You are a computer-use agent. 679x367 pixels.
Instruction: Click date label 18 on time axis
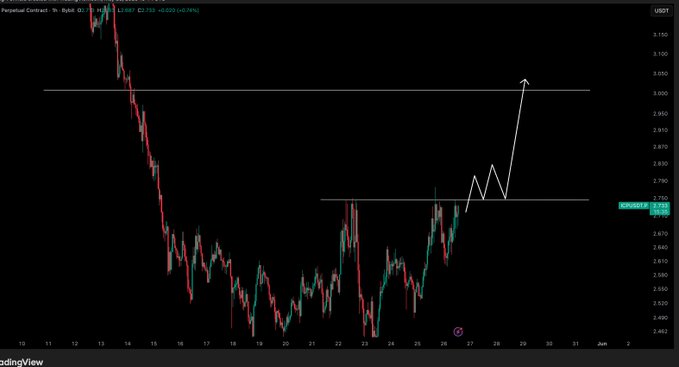coord(233,344)
